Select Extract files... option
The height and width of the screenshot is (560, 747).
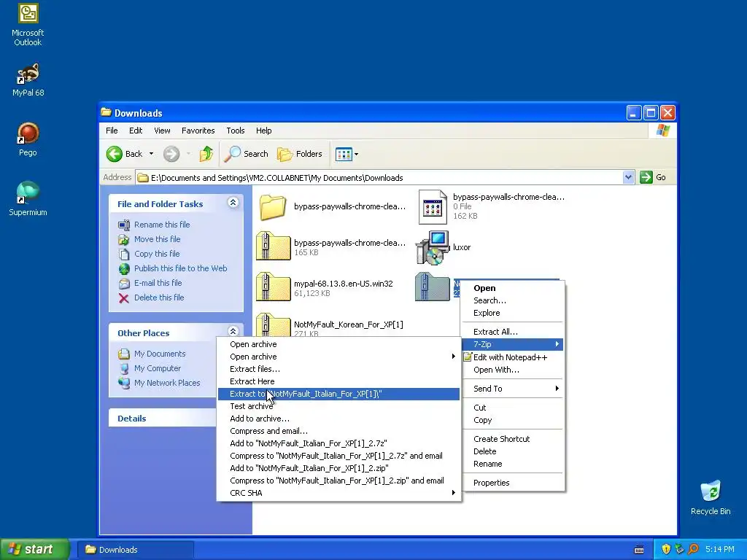[338, 369]
